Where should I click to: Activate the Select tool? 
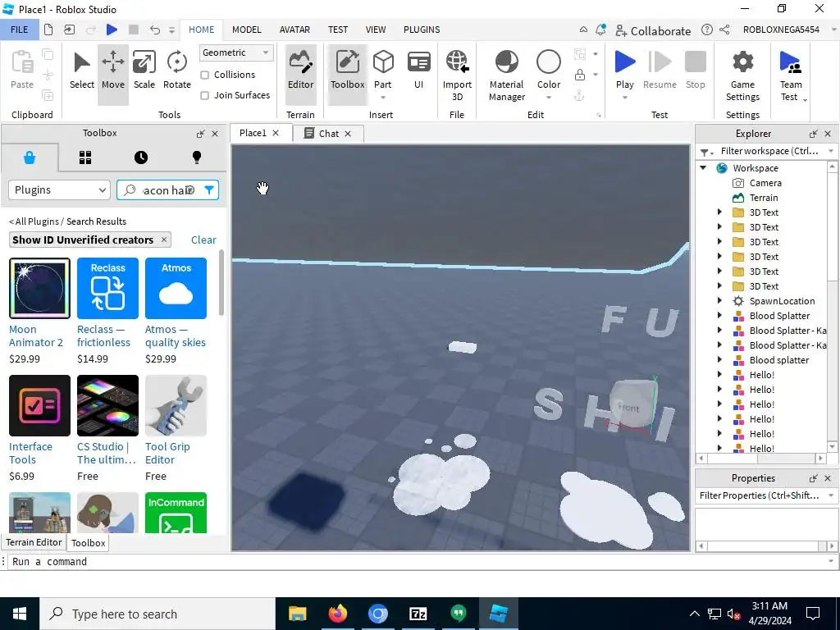click(81, 71)
